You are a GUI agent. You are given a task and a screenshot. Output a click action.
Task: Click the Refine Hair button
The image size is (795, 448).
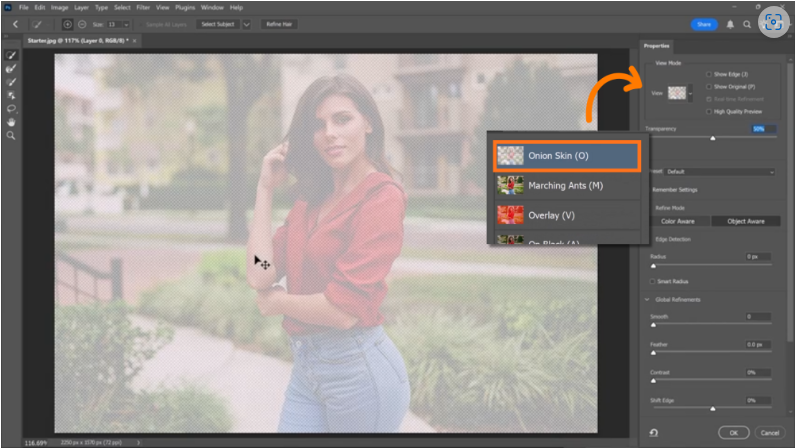[x=279, y=24]
